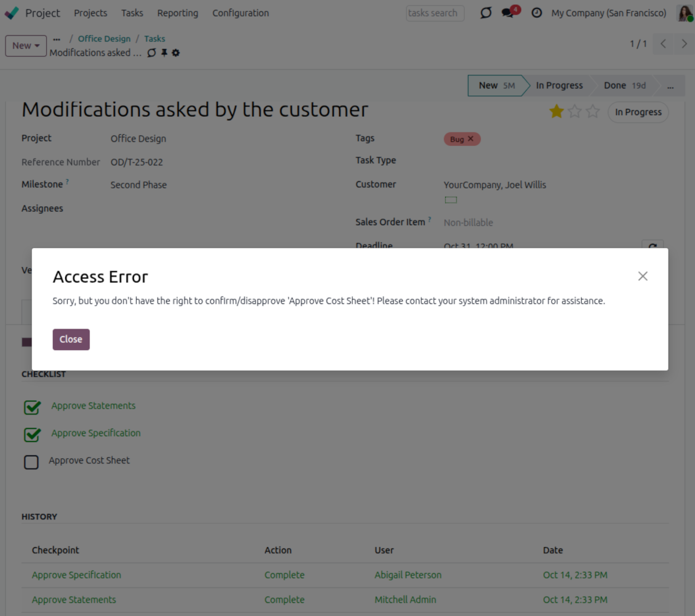Open the Reporting menu
The image size is (695, 616).
pos(177,13)
